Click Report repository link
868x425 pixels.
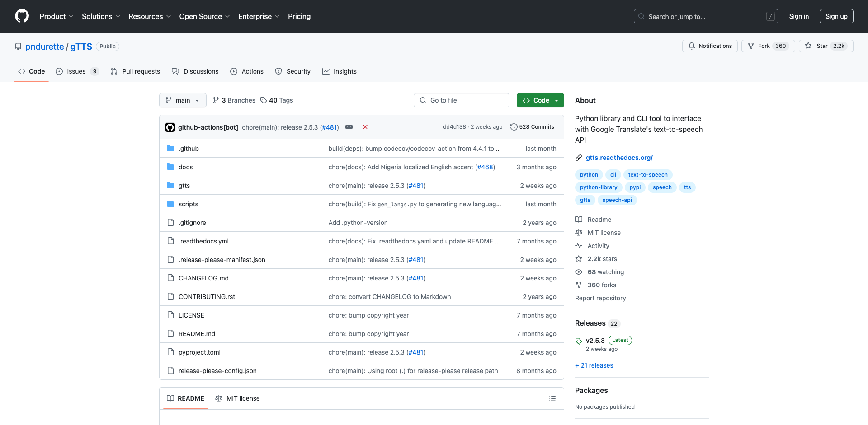(600, 298)
